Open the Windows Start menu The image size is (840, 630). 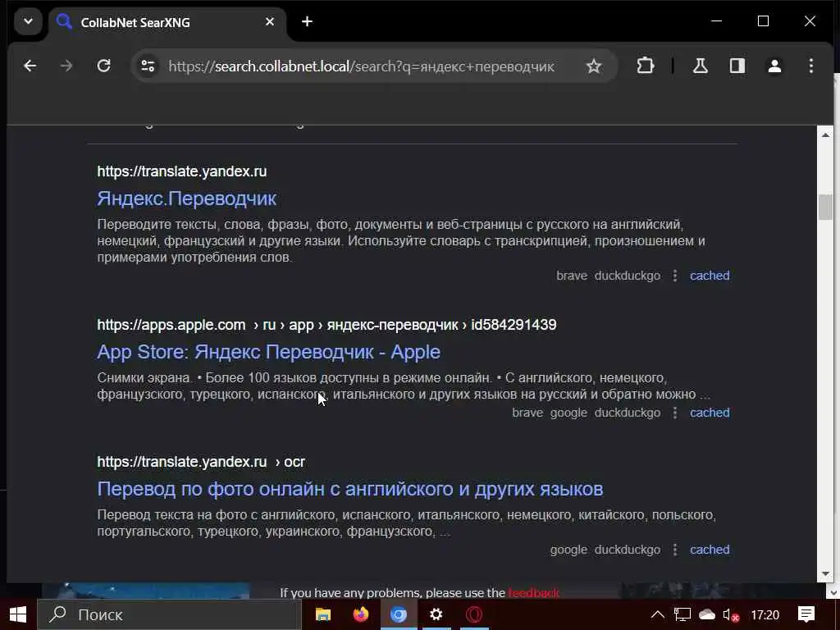click(18, 614)
